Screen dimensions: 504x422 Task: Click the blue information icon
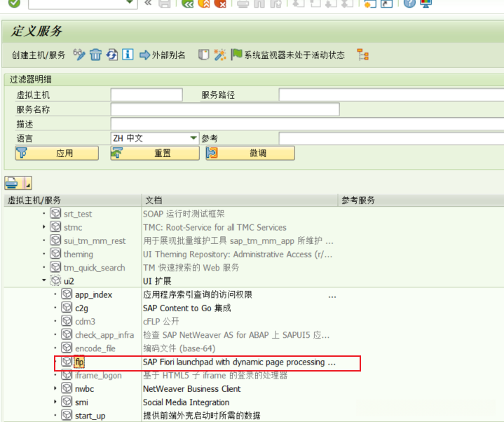point(128,54)
